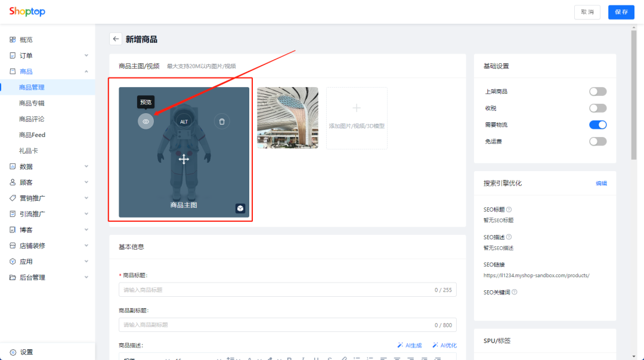Open the ALT text editor on the product image
Image resolution: width=644 pixels, height=360 pixels.
click(184, 121)
